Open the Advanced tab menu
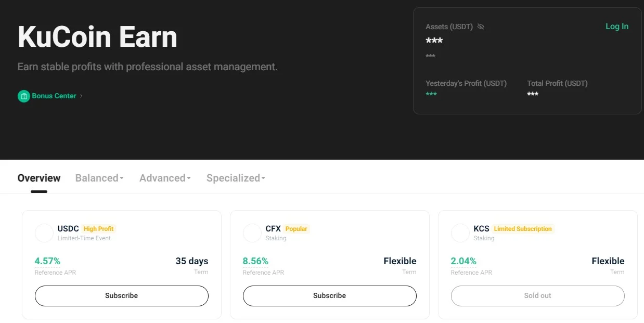 [x=165, y=178]
